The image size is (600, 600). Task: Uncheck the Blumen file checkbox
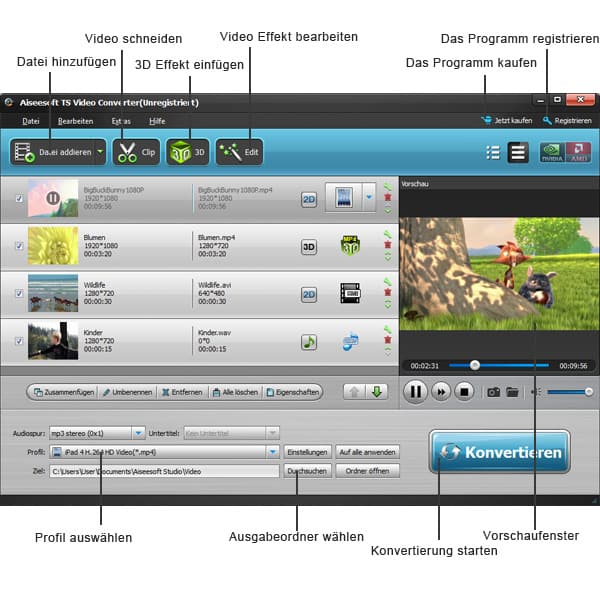(x=19, y=246)
